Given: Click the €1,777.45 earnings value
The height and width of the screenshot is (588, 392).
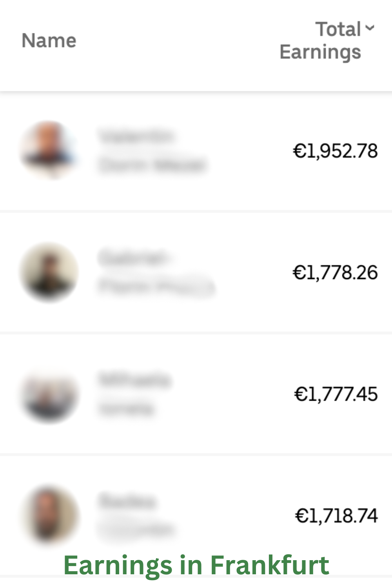Looking at the screenshot, I should pyautogui.click(x=336, y=394).
